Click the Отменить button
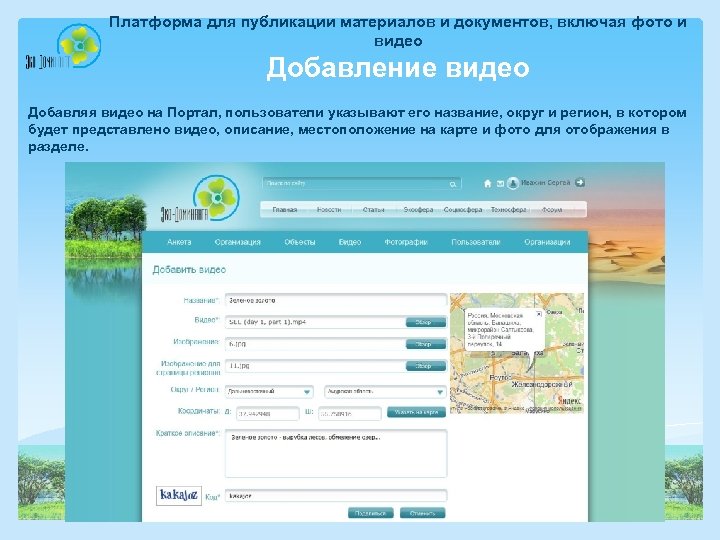This screenshot has height=540, width=720. pyautogui.click(x=422, y=513)
